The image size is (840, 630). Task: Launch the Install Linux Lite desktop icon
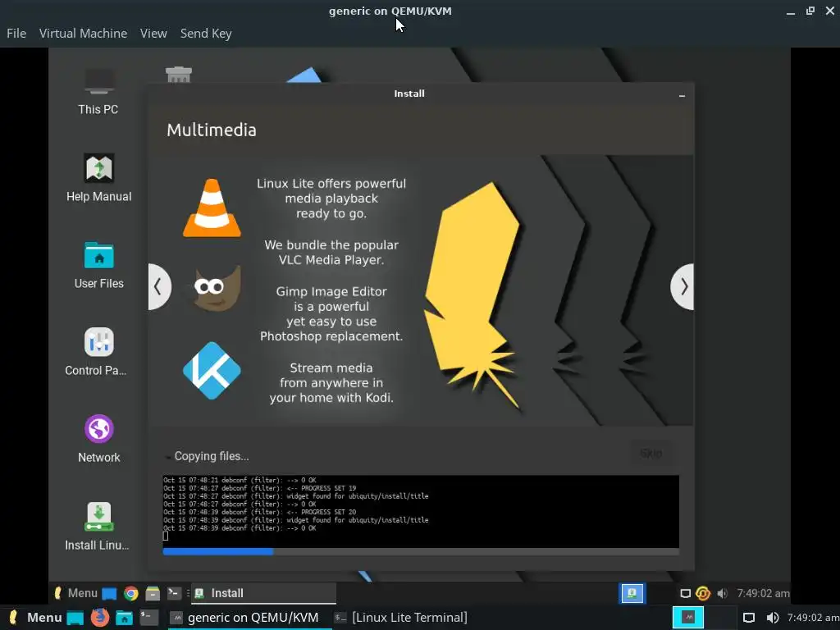(x=98, y=527)
